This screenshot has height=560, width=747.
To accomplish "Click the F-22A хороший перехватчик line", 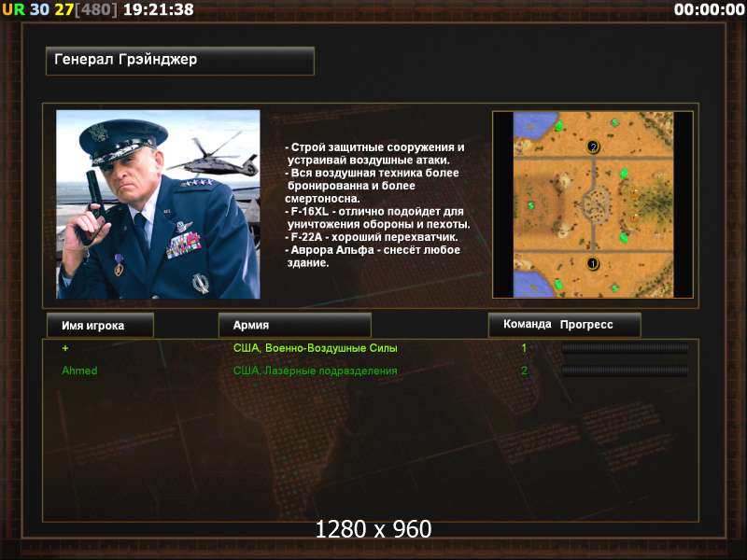I will (372, 237).
